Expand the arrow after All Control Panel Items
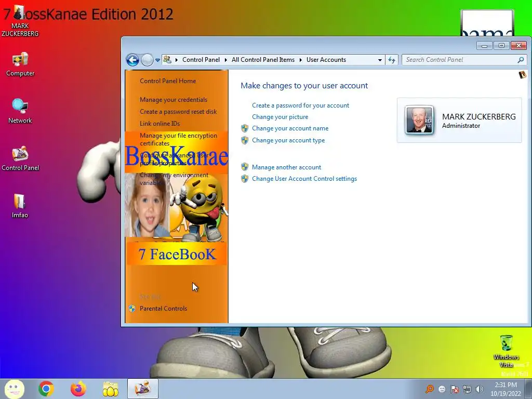This screenshot has height=399, width=532. click(x=301, y=60)
